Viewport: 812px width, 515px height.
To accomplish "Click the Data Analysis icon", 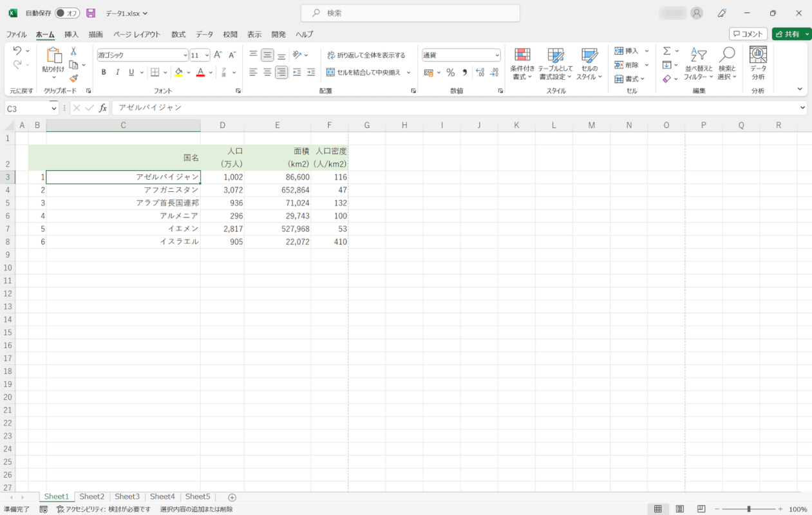I will 758,56.
